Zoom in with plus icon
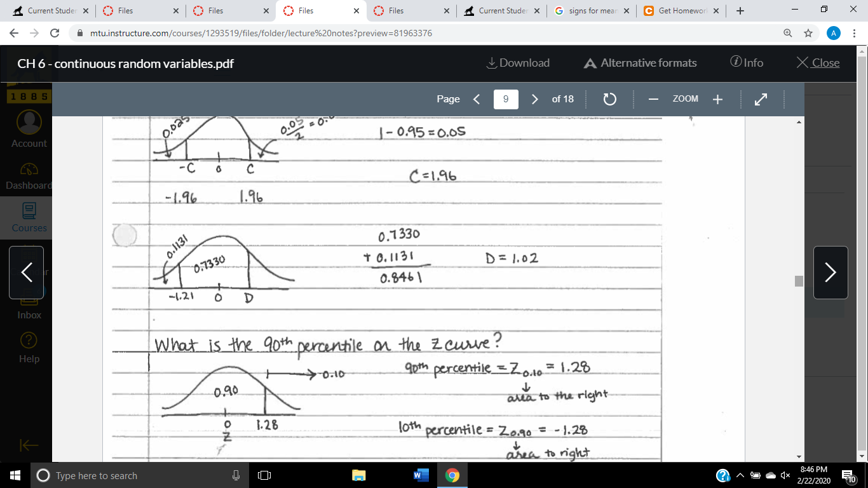The width and height of the screenshot is (868, 488). 717,99
